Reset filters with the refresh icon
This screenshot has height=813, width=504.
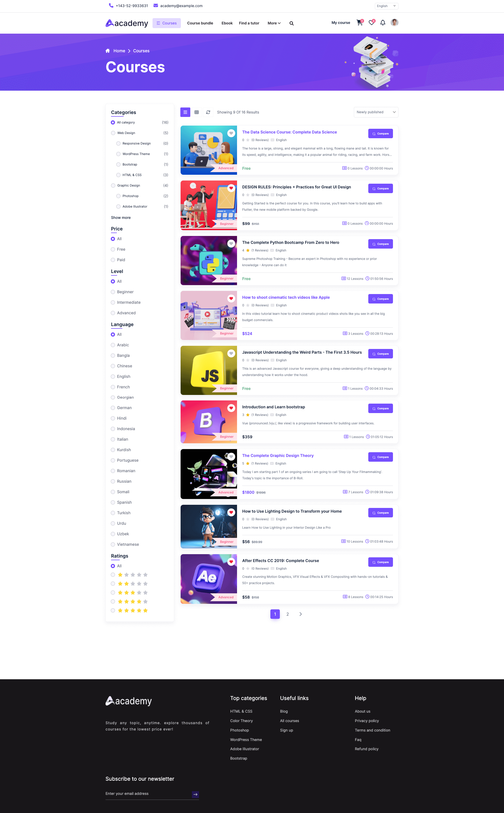click(208, 112)
